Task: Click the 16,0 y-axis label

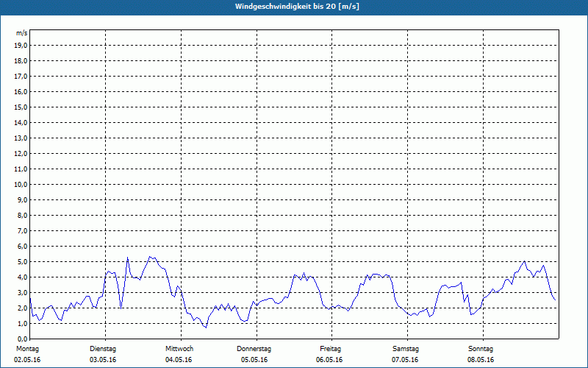Action: (x=21, y=91)
